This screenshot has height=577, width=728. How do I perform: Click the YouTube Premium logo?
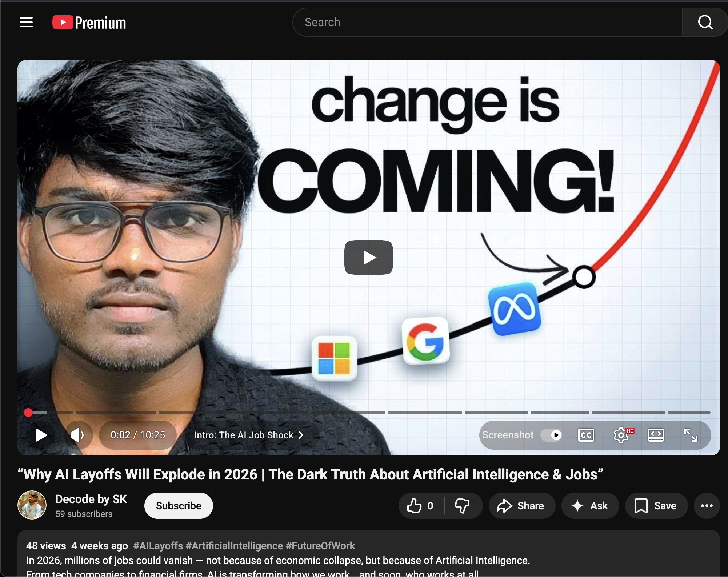pyautogui.click(x=89, y=23)
